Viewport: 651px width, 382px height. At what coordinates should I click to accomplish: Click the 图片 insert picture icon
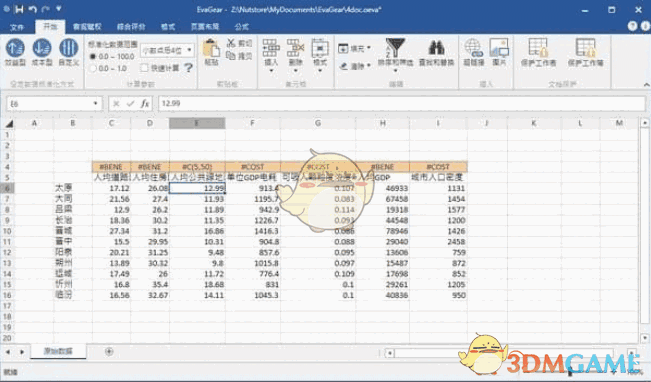499,48
